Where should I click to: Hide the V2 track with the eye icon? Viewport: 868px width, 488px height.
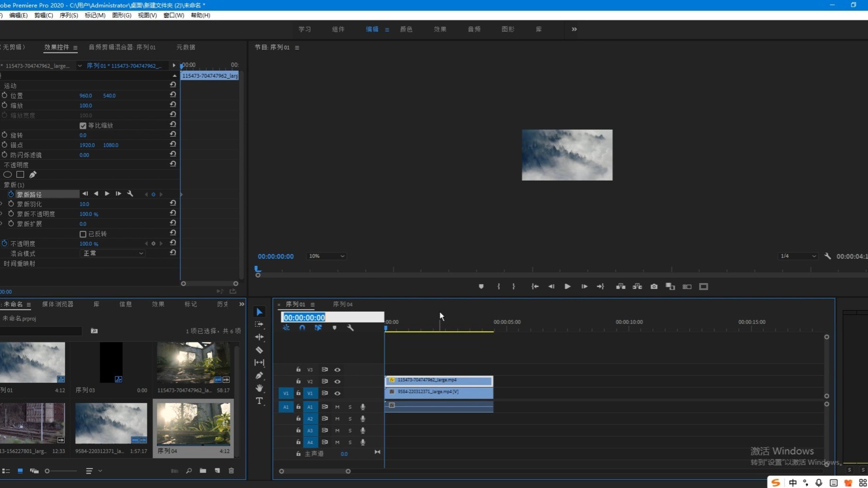(337, 381)
